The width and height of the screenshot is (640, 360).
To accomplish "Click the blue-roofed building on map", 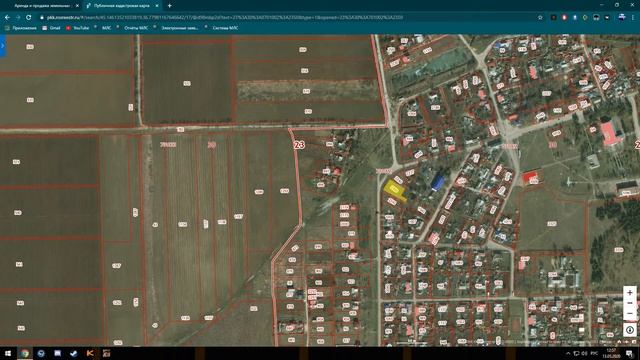I will [438, 182].
